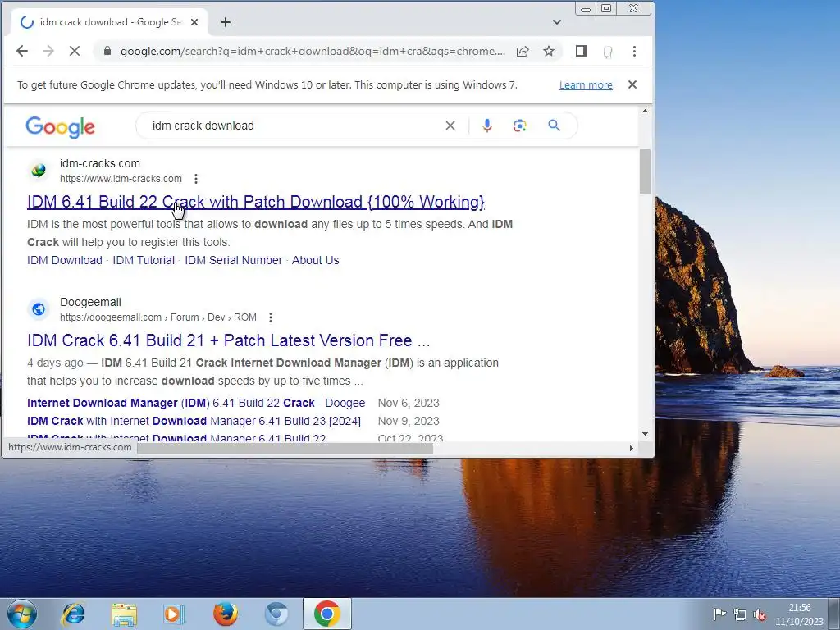Search by image with the Lens icon

(519, 126)
